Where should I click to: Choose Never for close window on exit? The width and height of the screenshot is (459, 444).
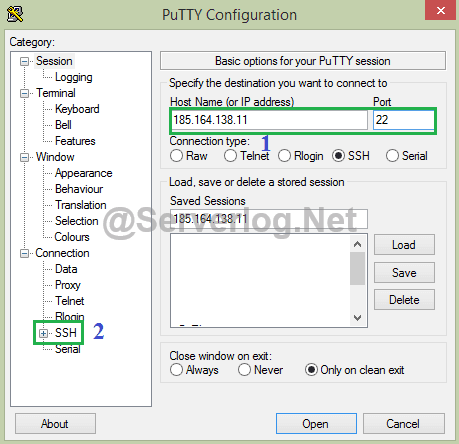[244, 370]
